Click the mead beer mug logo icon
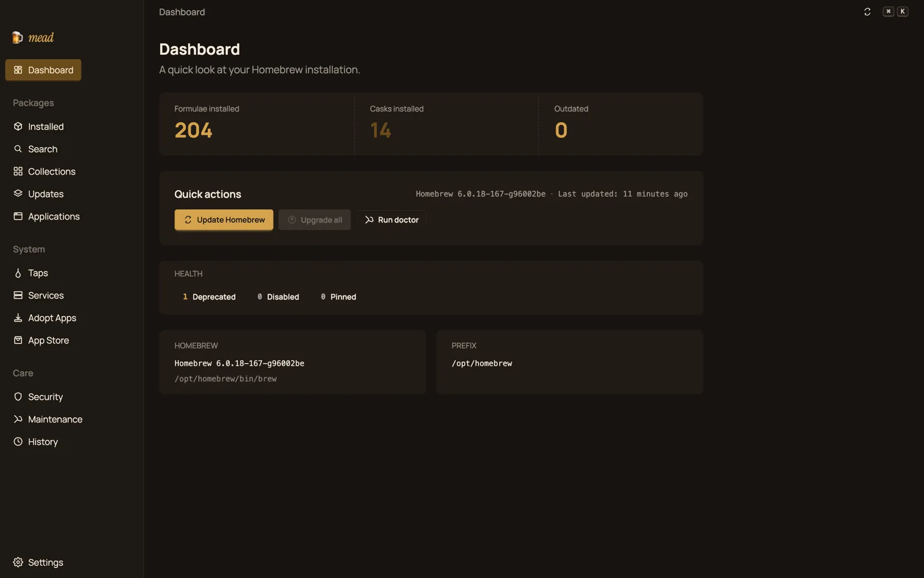Screen dimensions: 924x578 (17, 38)
